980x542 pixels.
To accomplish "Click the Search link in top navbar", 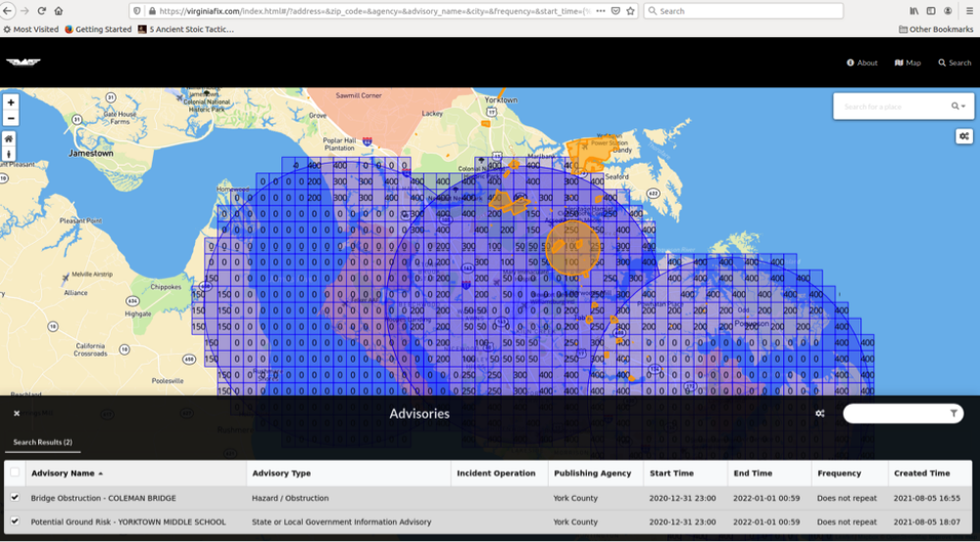I will point(955,63).
